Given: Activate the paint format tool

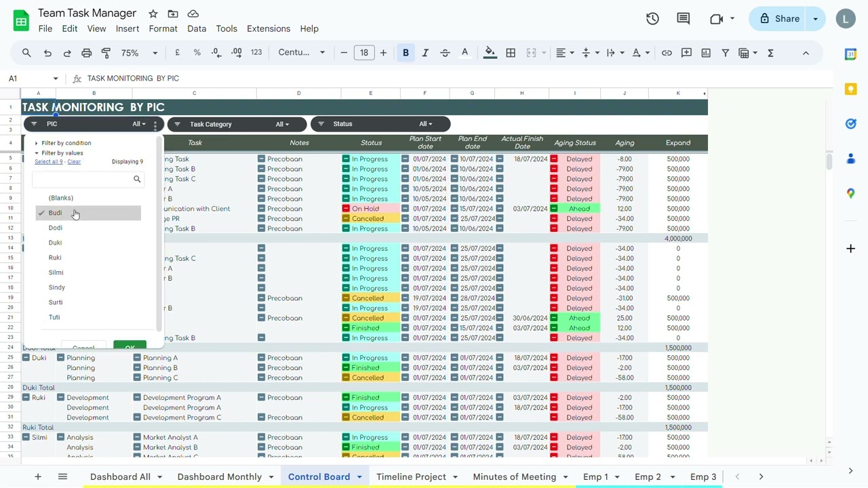Looking at the screenshot, I should [106, 53].
